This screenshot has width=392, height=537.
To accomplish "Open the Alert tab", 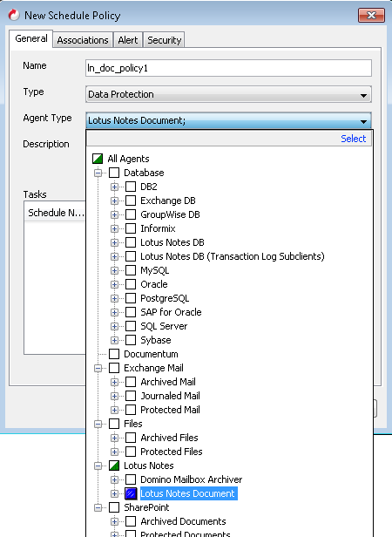I will 128,40.
